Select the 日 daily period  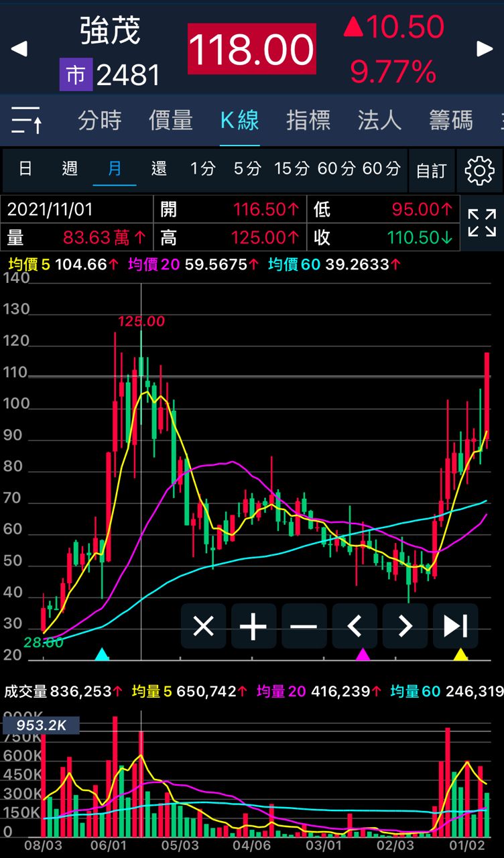(25, 168)
